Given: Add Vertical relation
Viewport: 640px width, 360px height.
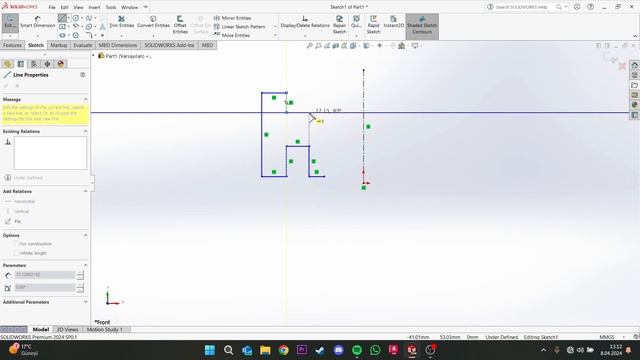Looking at the screenshot, I should coord(17,211).
